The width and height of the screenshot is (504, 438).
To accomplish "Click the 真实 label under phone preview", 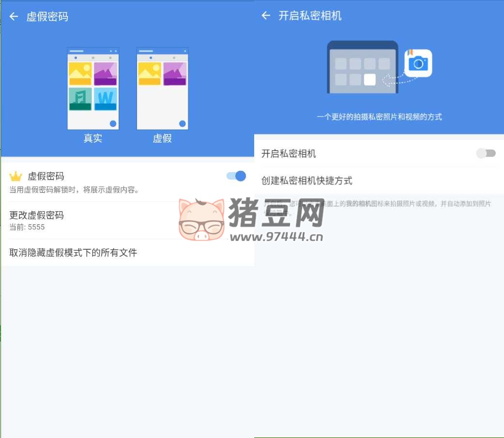I will (x=93, y=138).
